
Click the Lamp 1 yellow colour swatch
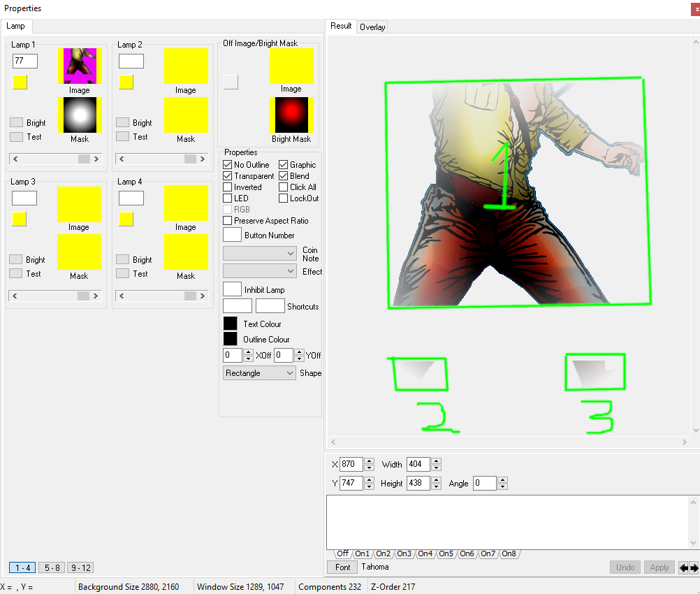(x=20, y=82)
